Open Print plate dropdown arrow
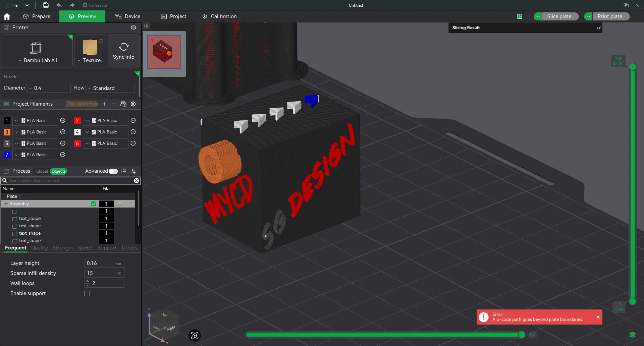The image size is (644, 346). point(588,16)
